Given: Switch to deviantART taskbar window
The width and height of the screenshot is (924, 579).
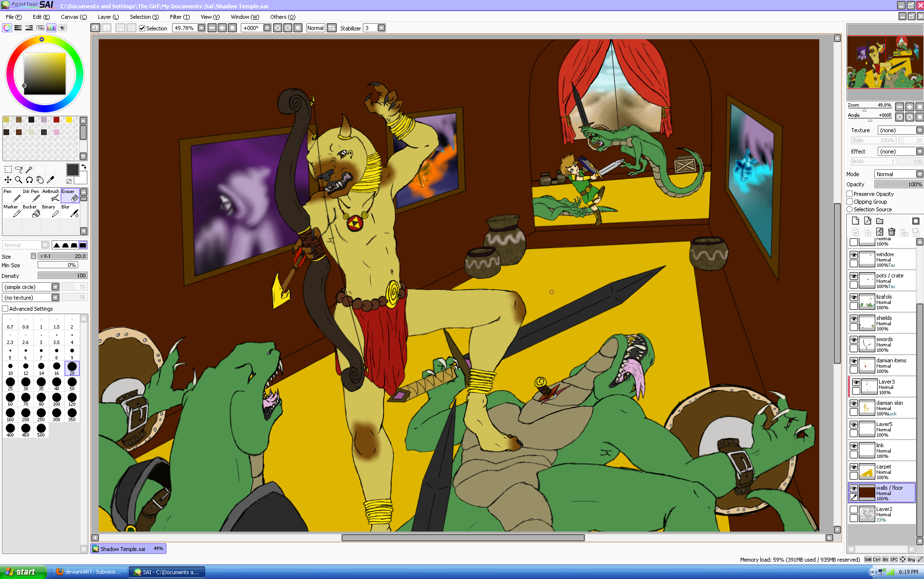Looking at the screenshot, I should tap(89, 572).
